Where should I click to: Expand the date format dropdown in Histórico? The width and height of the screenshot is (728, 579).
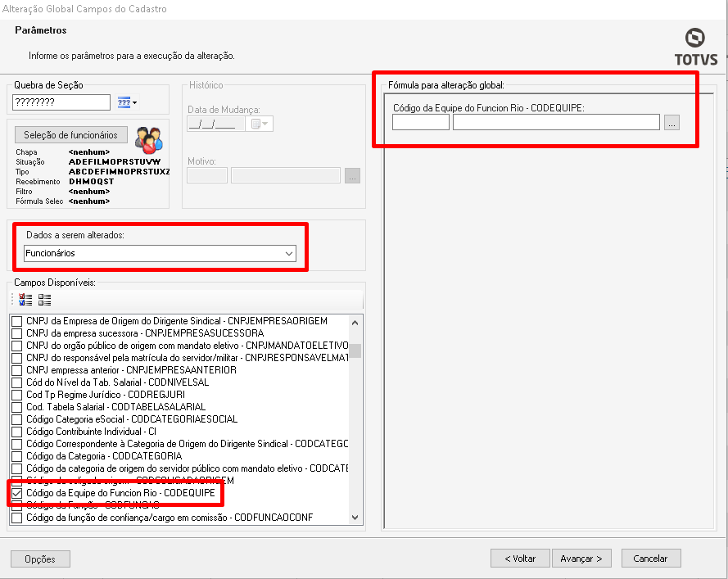point(265,124)
